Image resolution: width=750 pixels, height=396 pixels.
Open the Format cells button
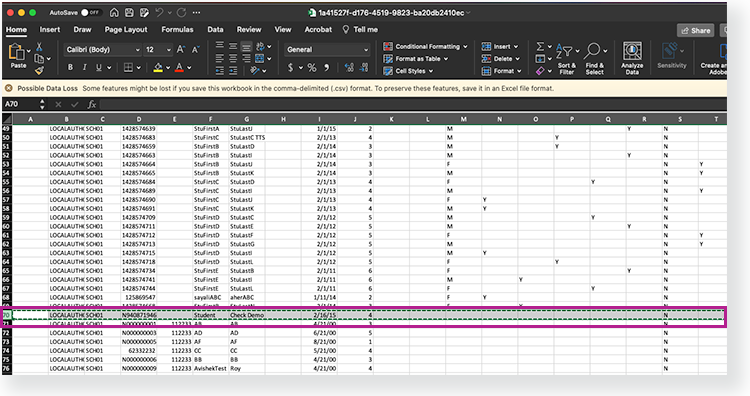(x=501, y=71)
